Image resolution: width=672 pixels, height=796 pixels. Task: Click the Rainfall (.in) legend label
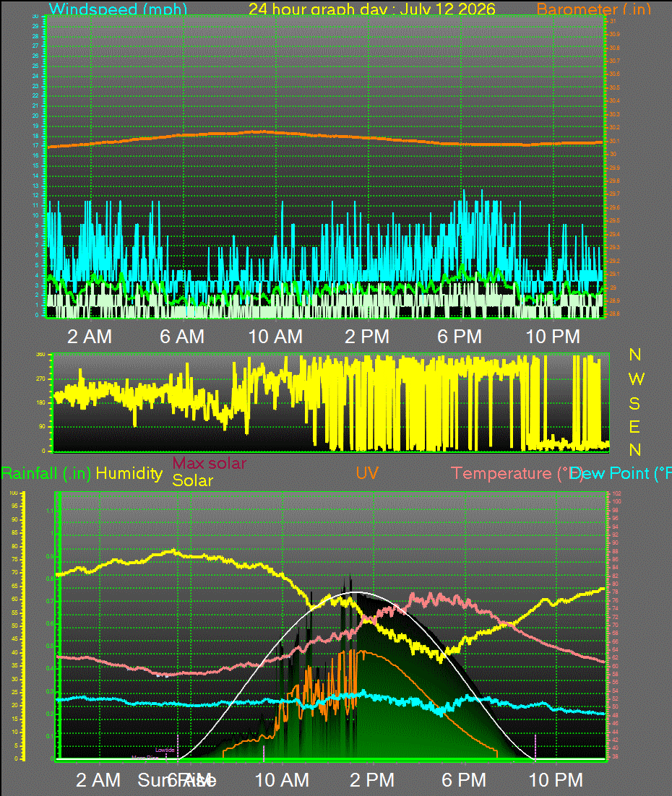(x=46, y=474)
